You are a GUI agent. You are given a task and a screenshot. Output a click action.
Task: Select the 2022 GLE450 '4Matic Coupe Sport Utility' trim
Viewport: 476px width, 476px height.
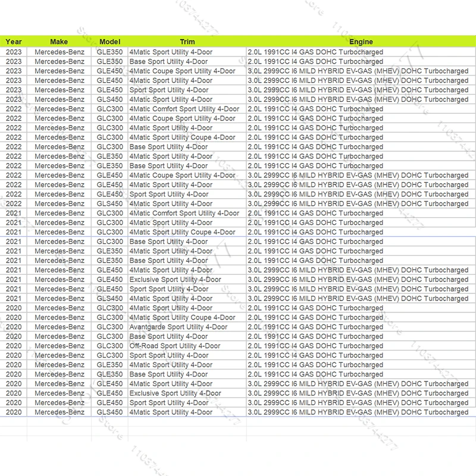pyautogui.click(x=187, y=175)
